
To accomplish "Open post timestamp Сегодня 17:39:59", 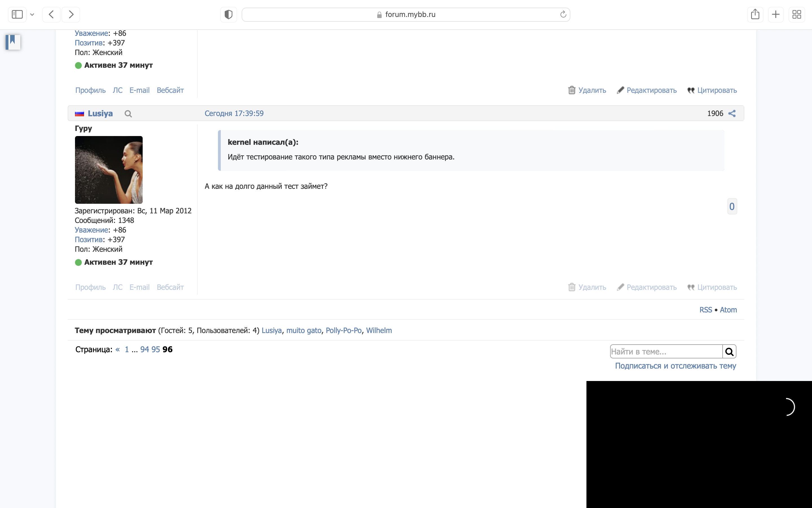I will tap(234, 113).
